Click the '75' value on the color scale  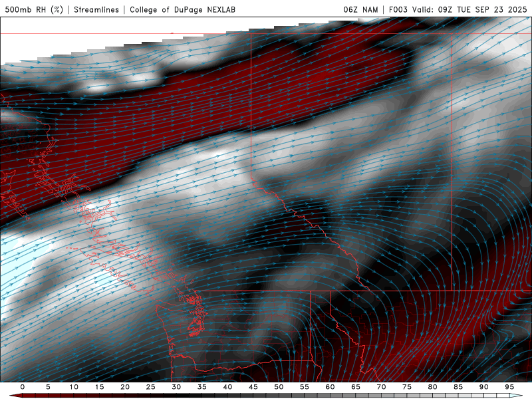pyautogui.click(x=406, y=387)
